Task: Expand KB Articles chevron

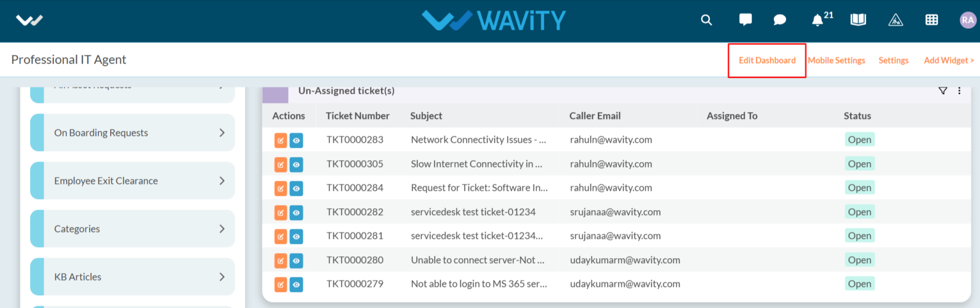Action: 222,277
